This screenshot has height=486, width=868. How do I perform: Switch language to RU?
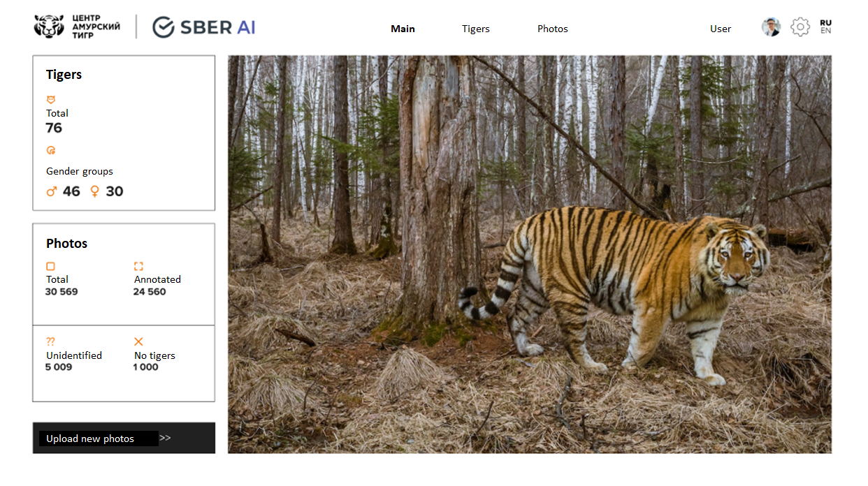pos(825,23)
